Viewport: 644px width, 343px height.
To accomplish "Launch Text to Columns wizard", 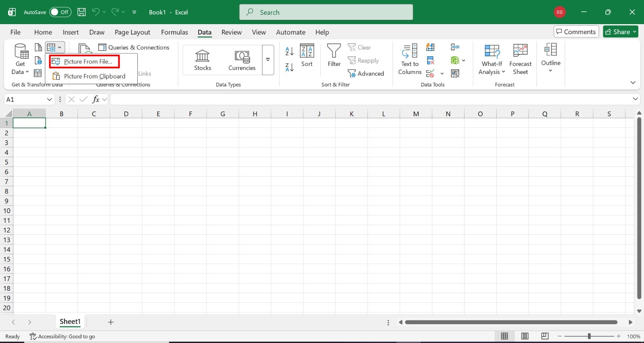I will click(x=410, y=60).
